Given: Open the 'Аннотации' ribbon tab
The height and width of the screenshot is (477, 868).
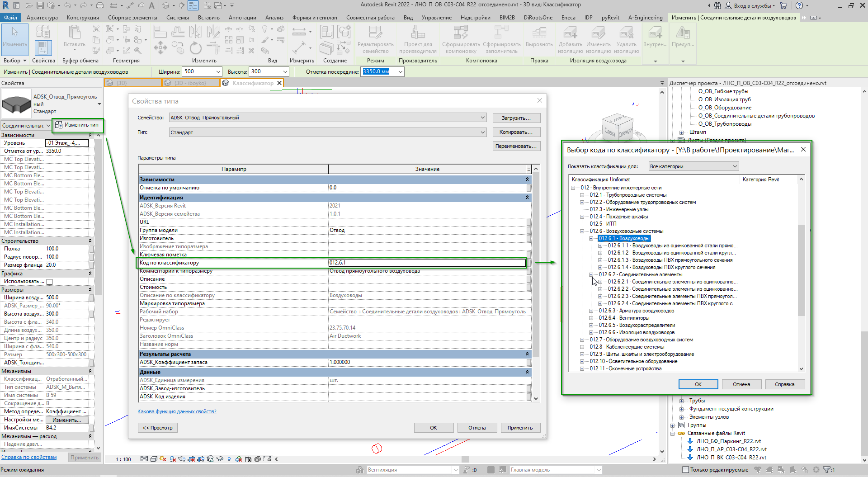Looking at the screenshot, I should click(x=242, y=18).
